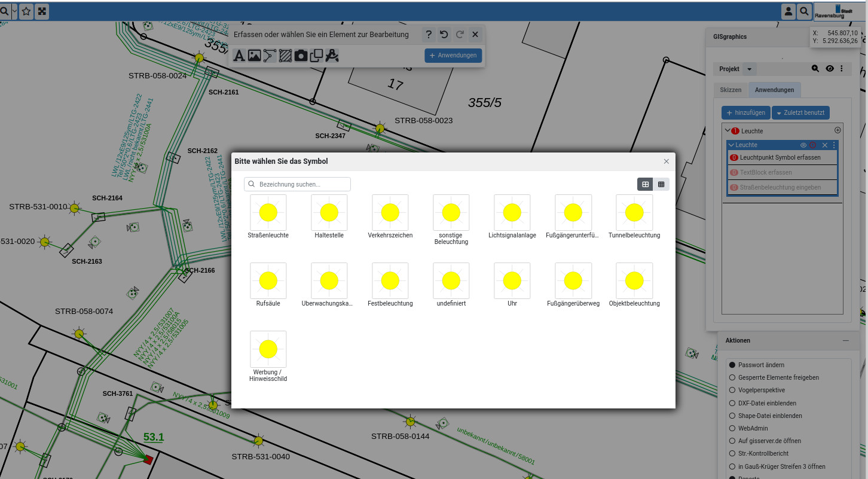The image size is (868, 479).
Task: Switch to the Skizzen tab
Action: tap(731, 90)
